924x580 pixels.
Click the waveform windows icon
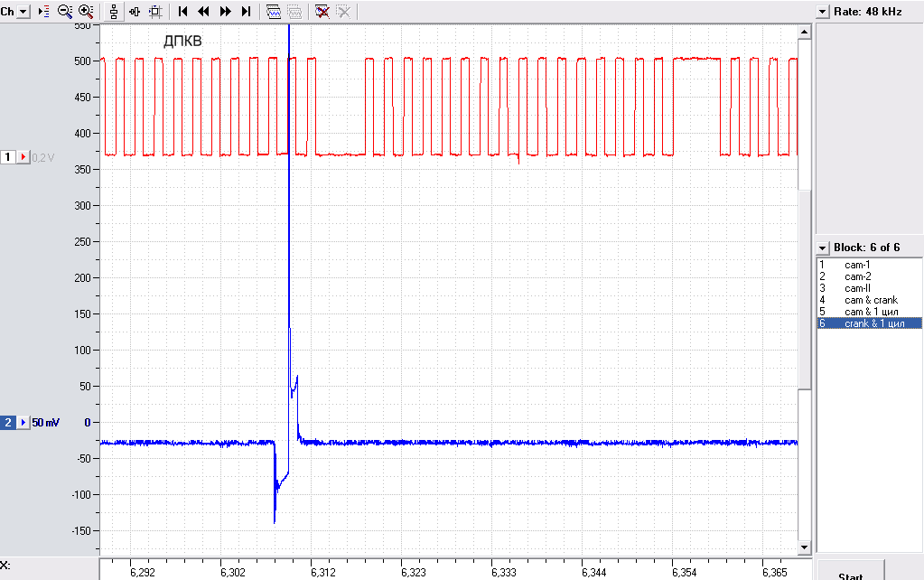tap(274, 12)
